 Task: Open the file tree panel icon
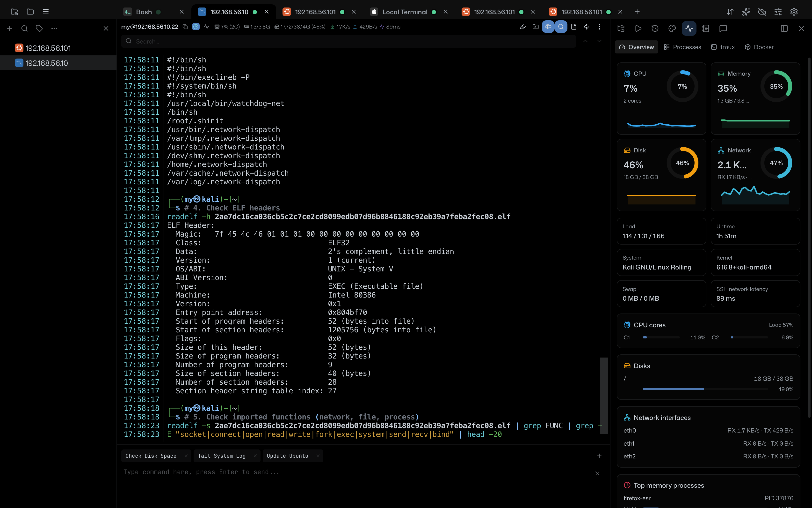[621, 29]
